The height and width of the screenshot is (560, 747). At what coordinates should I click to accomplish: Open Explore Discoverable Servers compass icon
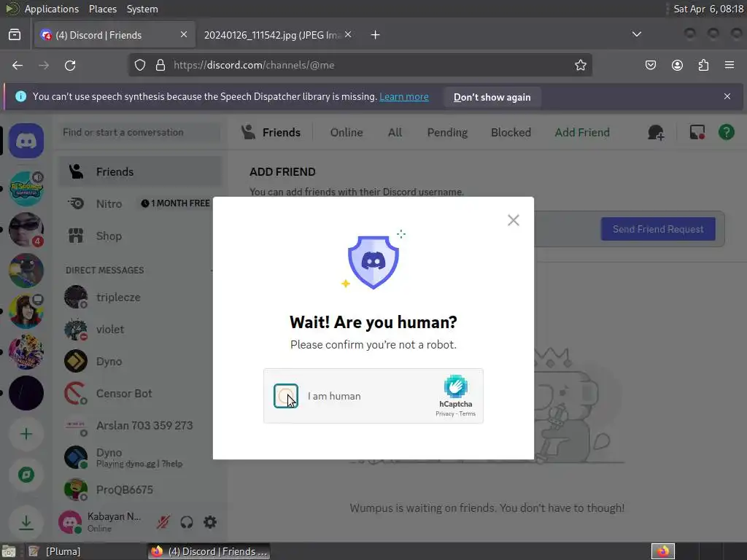(x=26, y=475)
